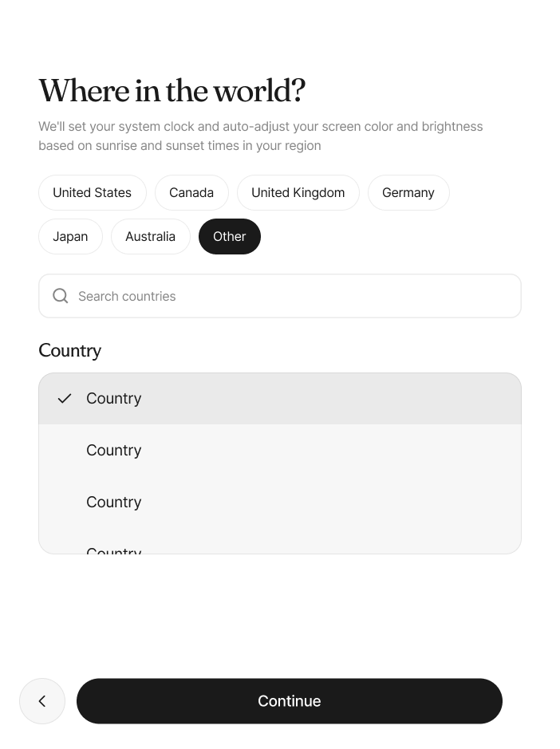Click the Where in the world? title
This screenshot has width=560, height=749.
pyautogui.click(x=172, y=90)
